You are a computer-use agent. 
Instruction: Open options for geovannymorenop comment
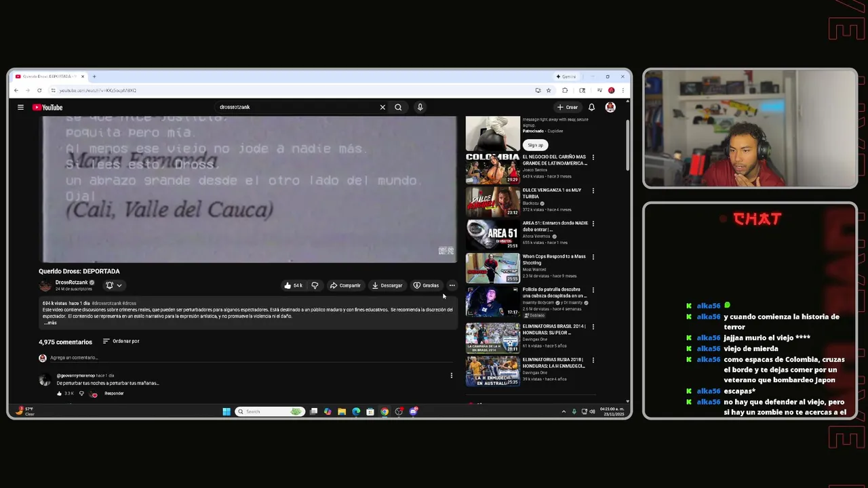tap(452, 375)
